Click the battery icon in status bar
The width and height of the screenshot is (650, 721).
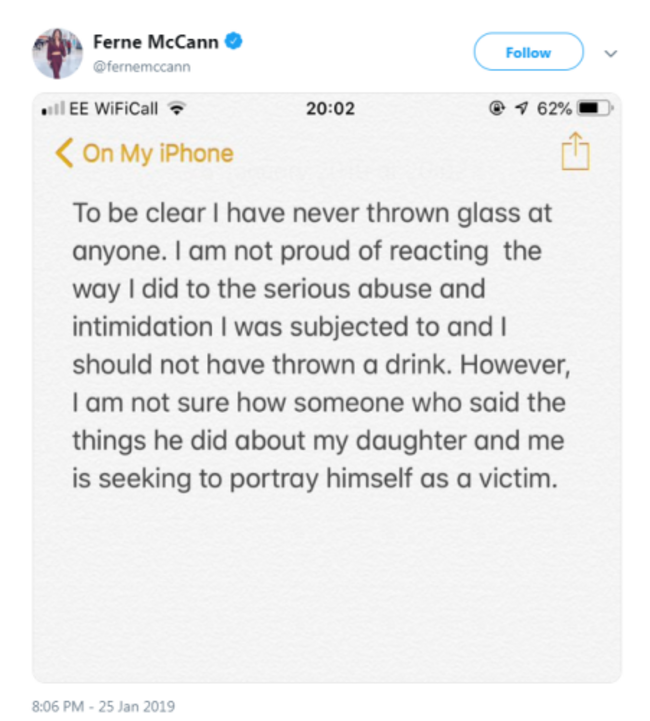(596, 109)
